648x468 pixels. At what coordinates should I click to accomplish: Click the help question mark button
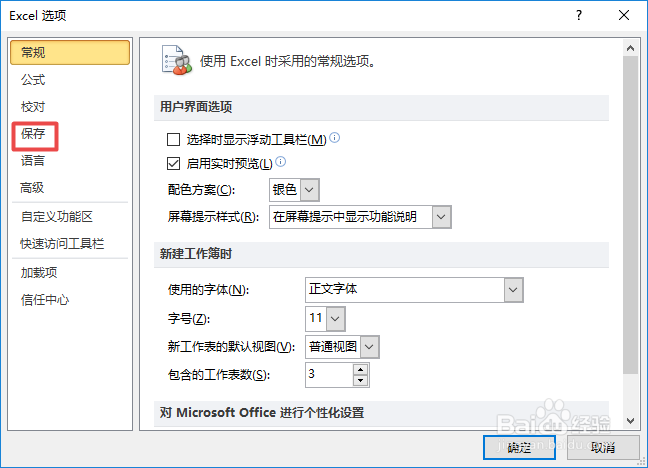pyautogui.click(x=579, y=15)
